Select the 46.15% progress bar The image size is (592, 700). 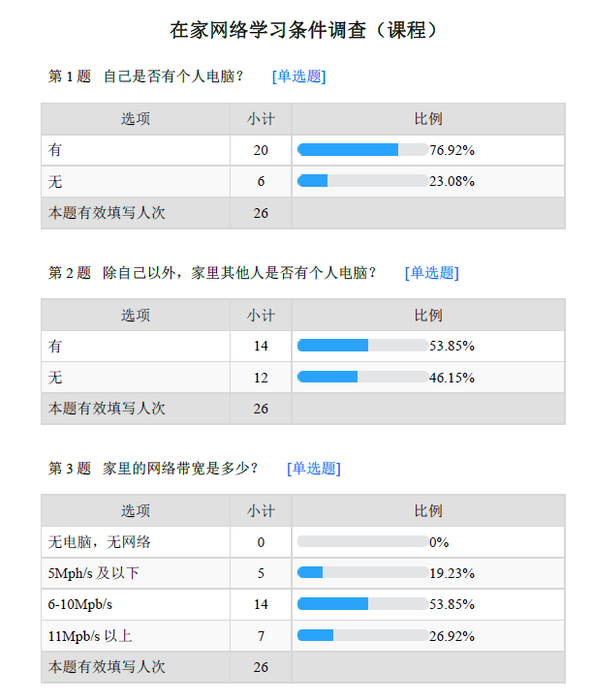[x=362, y=377]
